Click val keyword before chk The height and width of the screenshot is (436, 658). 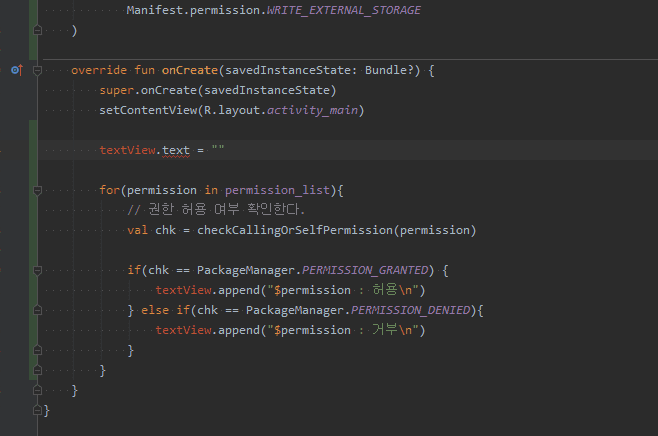138,230
